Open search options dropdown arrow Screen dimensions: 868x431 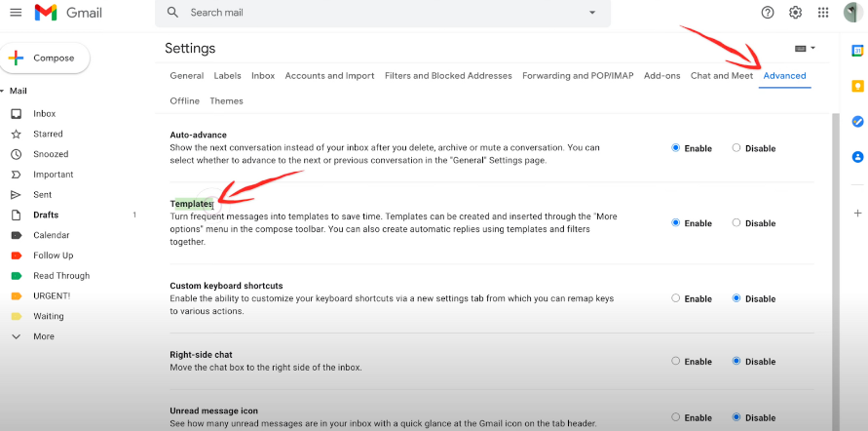[x=592, y=12]
